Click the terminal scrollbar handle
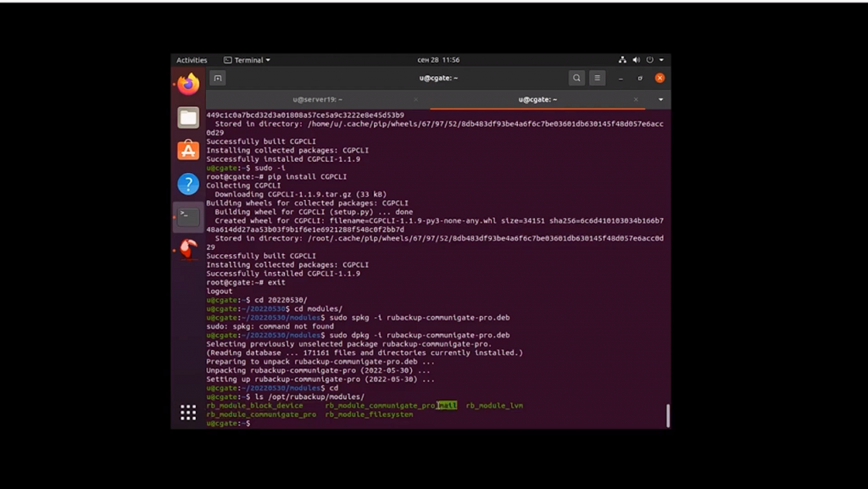868x489 pixels. click(x=668, y=415)
